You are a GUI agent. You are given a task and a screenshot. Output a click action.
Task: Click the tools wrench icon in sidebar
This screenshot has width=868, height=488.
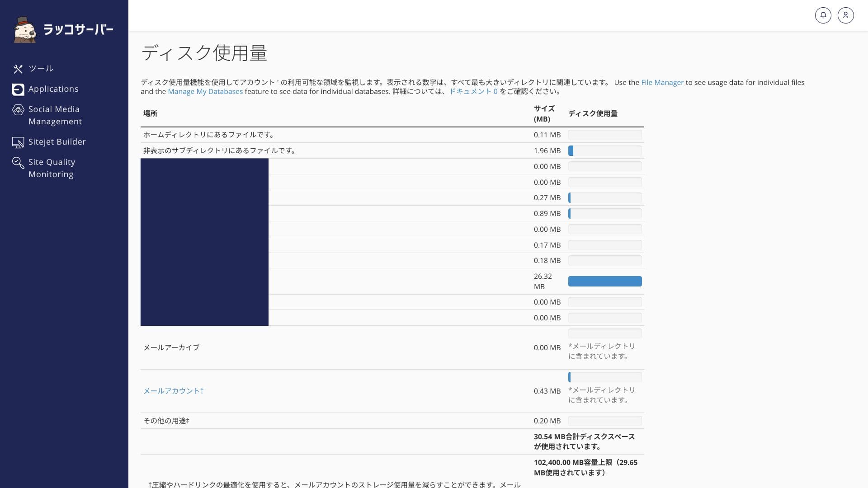point(18,69)
